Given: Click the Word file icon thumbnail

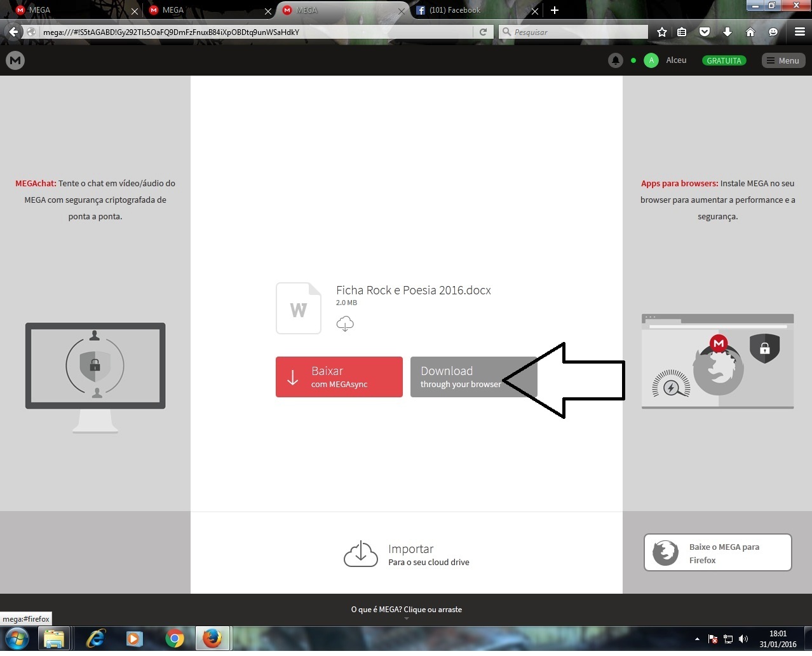Looking at the screenshot, I should 299,308.
